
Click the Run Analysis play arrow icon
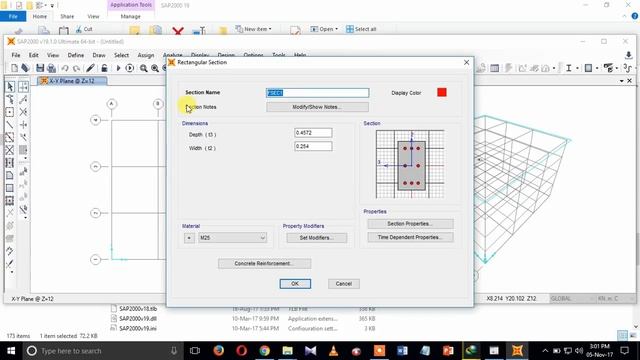(x=118, y=68)
